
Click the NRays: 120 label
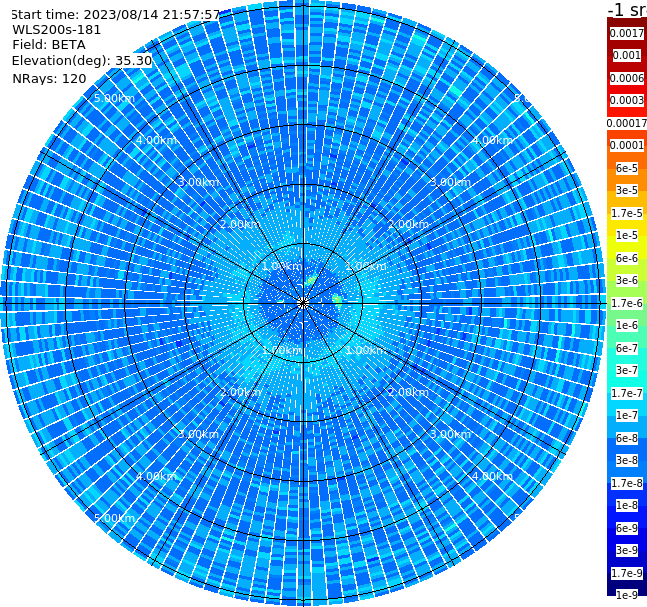[x=49, y=78]
